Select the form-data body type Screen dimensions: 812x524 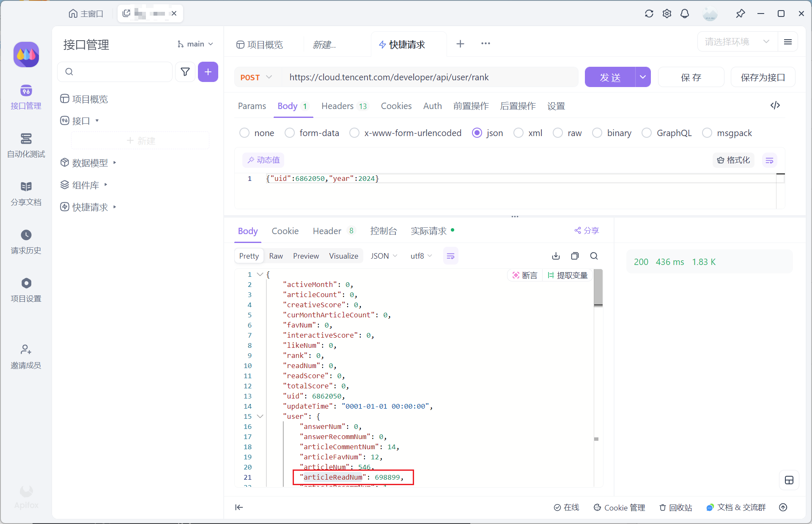290,133
